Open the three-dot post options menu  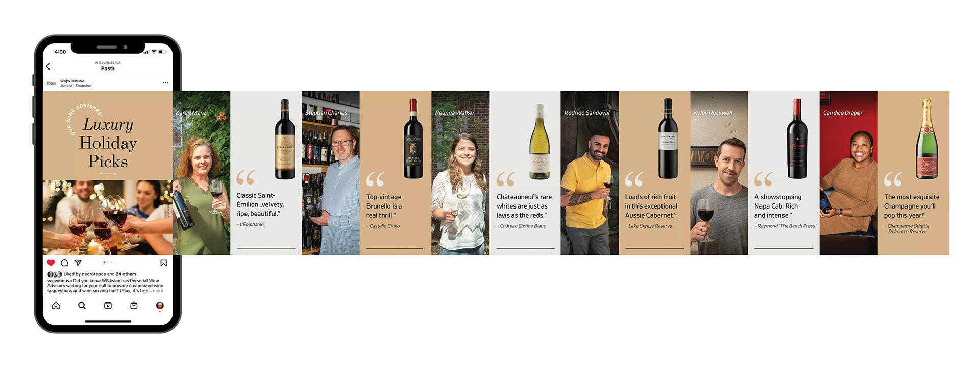(165, 83)
